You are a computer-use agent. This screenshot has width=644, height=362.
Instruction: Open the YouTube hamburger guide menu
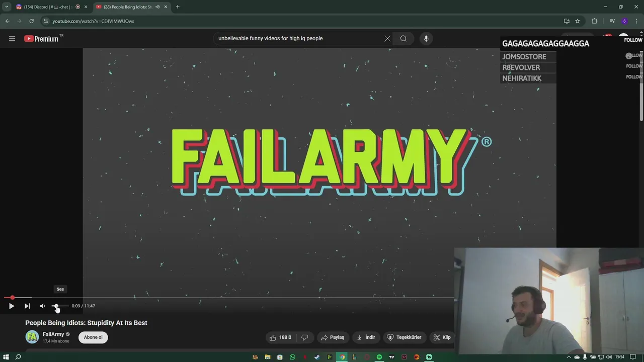[12, 38]
